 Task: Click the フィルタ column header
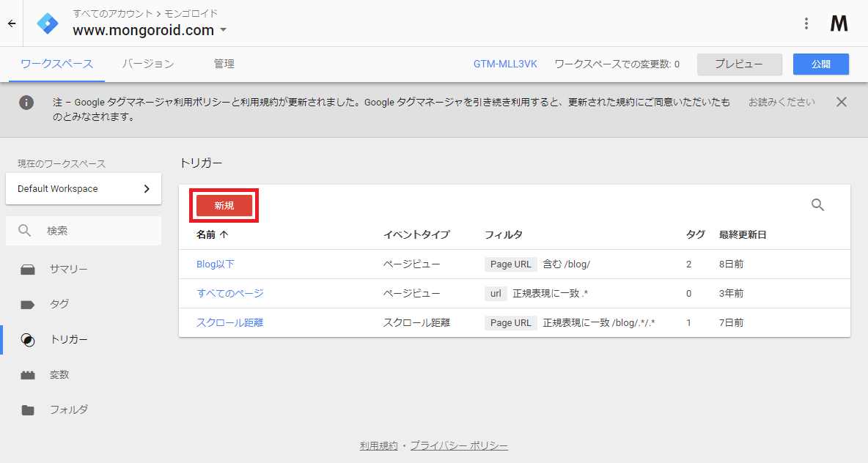tap(503, 234)
